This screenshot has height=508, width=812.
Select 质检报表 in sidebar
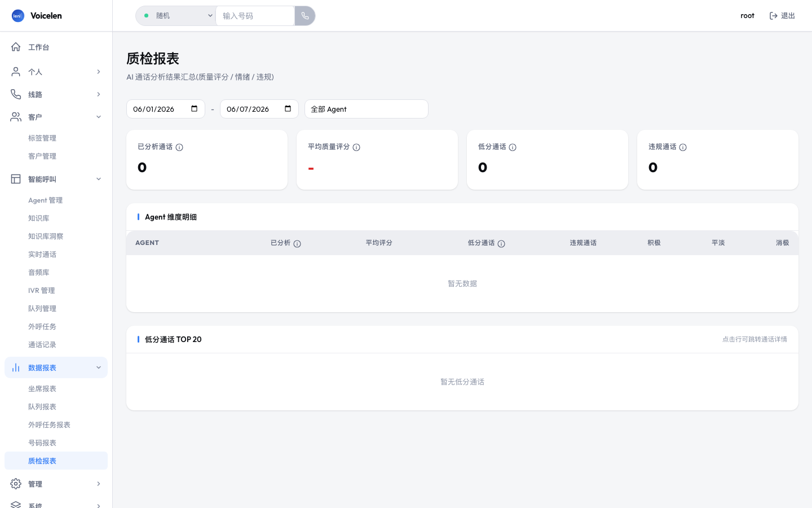point(56,461)
